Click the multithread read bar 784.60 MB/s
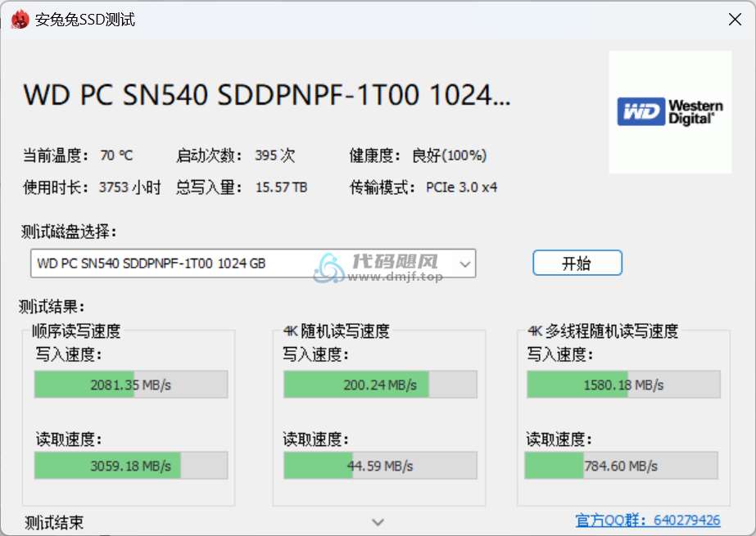This screenshot has width=756, height=536. 622,465
